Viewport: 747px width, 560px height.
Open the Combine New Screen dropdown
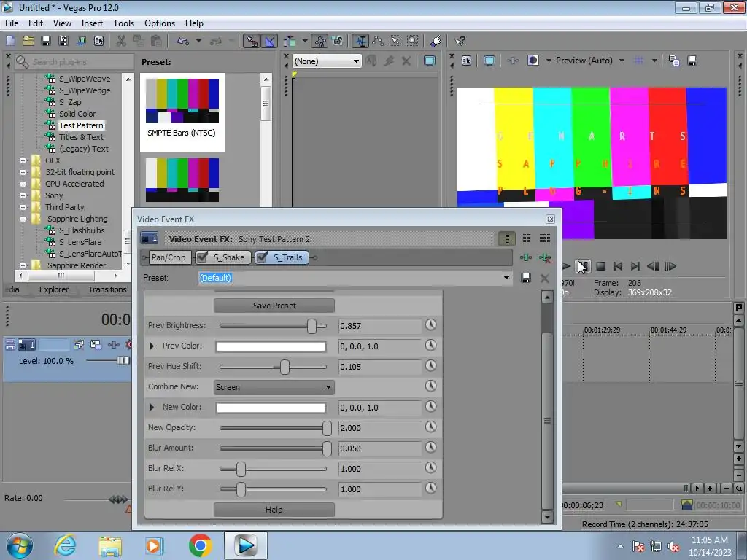point(274,387)
